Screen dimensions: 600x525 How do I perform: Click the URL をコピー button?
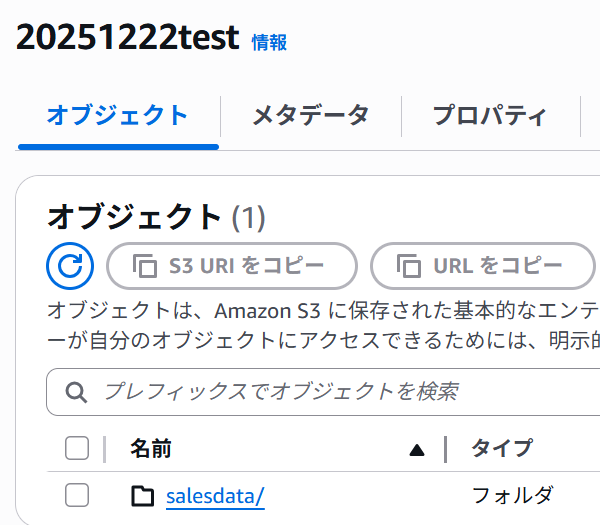click(483, 266)
